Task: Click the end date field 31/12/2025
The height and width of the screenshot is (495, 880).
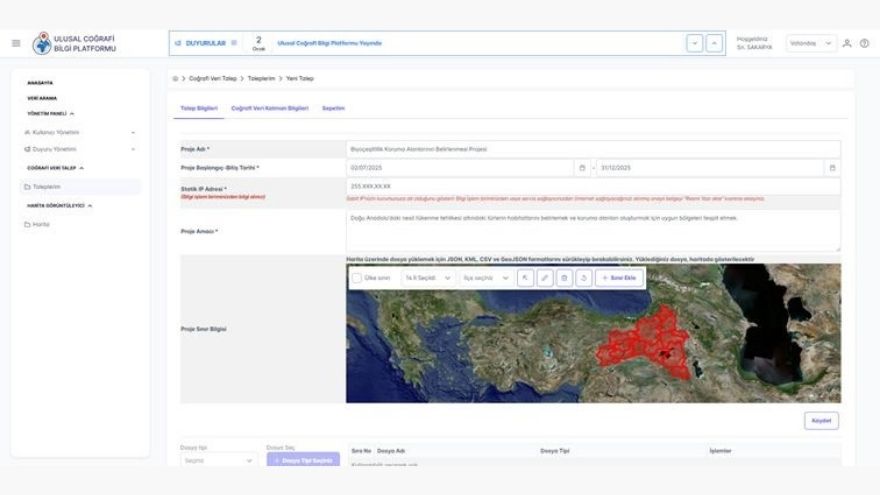Action: point(710,168)
